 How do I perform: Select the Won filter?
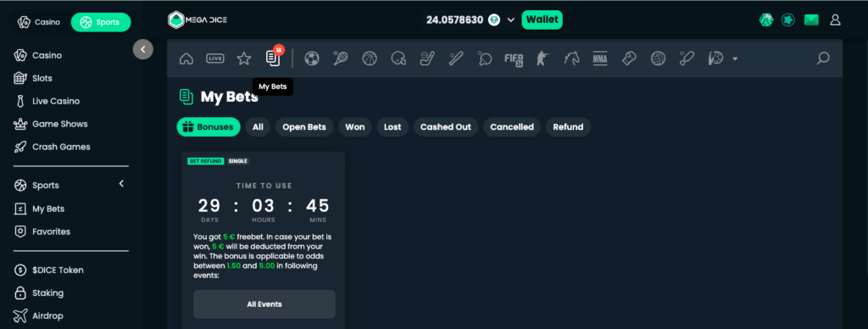point(355,127)
